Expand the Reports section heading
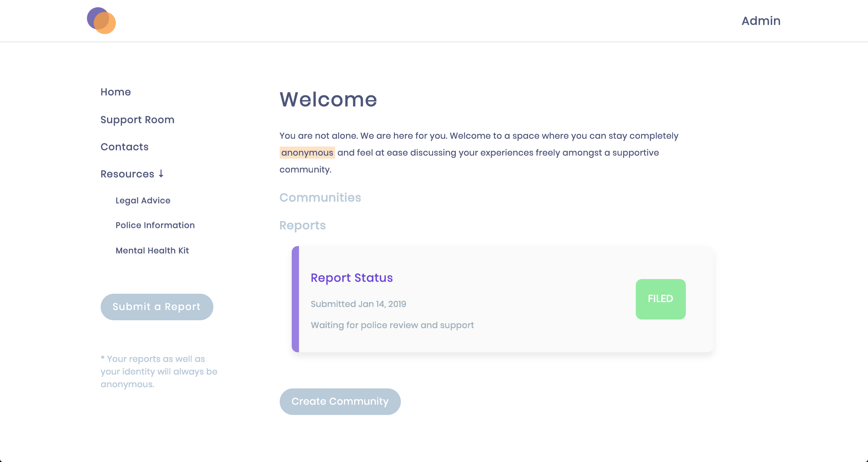The image size is (868, 462). tap(302, 225)
